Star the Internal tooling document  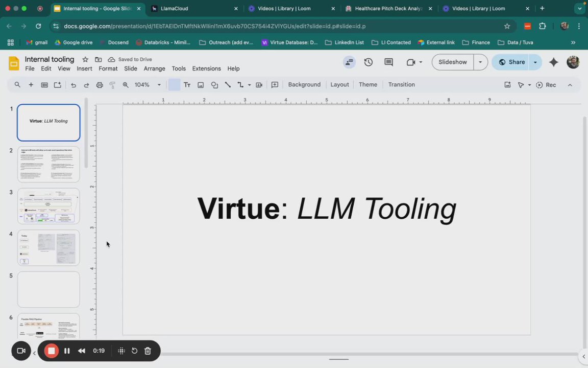pyautogui.click(x=85, y=59)
